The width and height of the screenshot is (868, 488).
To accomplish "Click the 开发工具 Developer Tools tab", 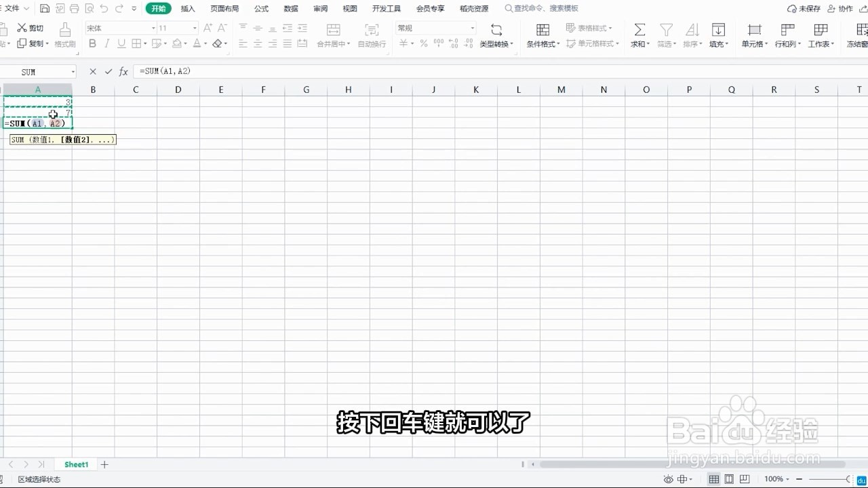I will pos(387,9).
